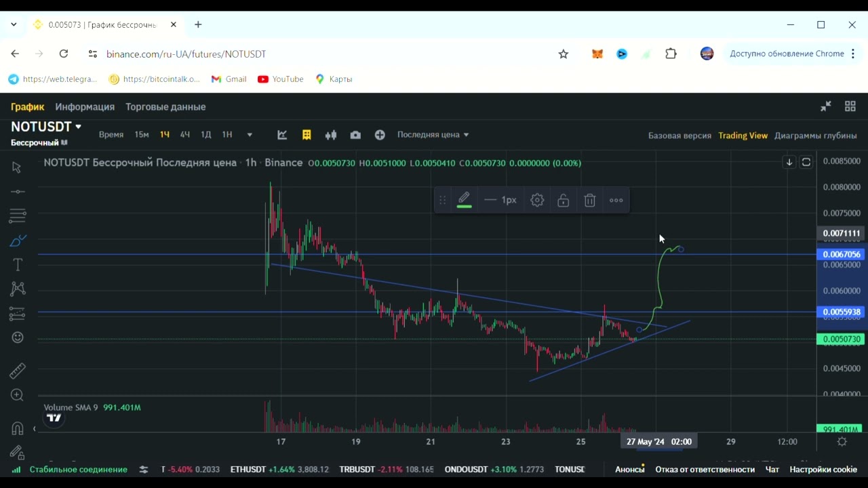868x488 pixels.
Task: Click the 0.0067056 horizontal line price label
Action: click(x=841, y=255)
